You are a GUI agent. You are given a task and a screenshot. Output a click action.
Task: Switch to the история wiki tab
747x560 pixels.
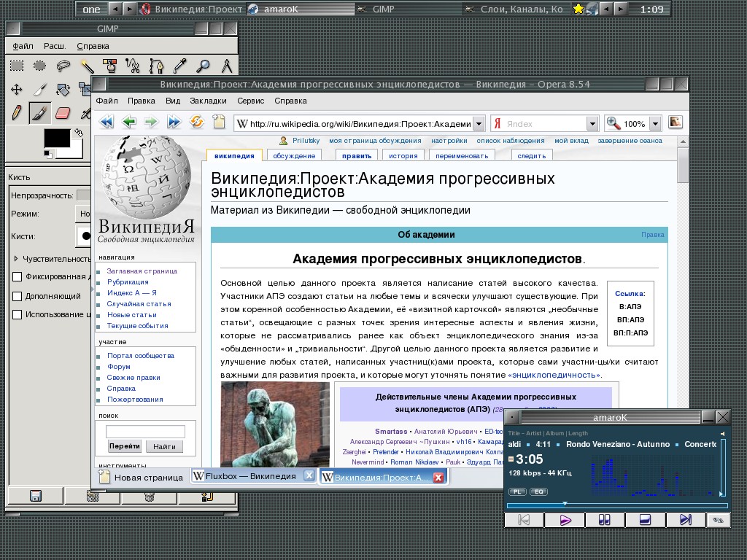[403, 156]
